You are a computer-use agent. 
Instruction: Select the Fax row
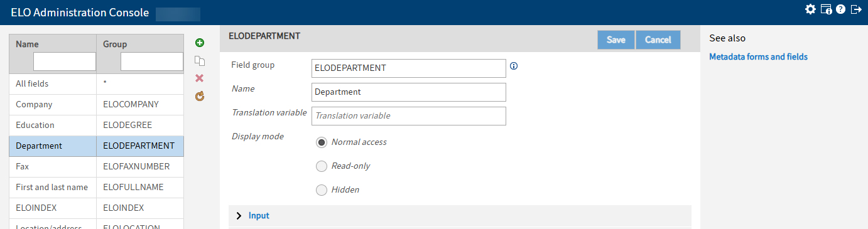[96, 167]
